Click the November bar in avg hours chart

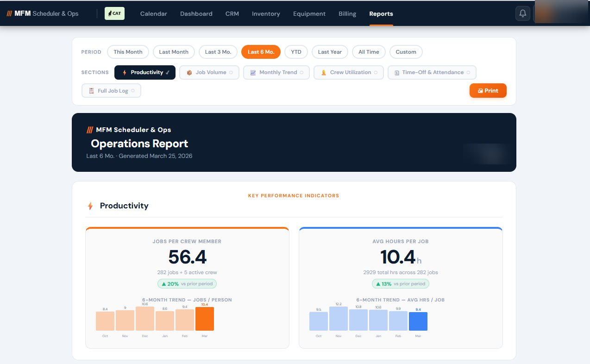(x=338, y=319)
